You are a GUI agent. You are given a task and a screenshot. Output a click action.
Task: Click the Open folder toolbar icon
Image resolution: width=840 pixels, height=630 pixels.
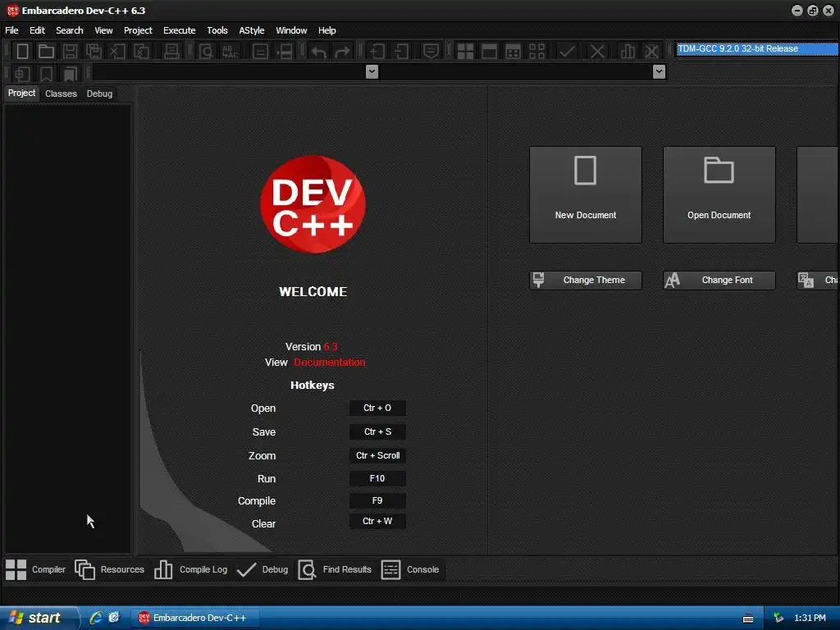coord(46,52)
